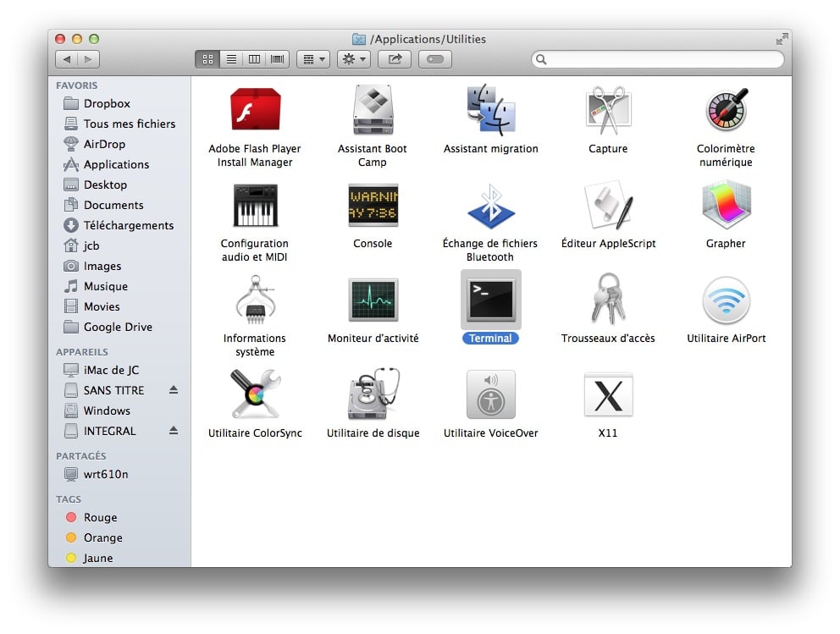Click the Finder search field
840x634 pixels.
660,59
